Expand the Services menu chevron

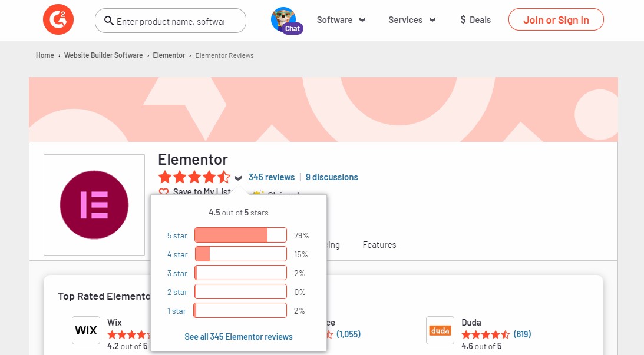pos(432,19)
